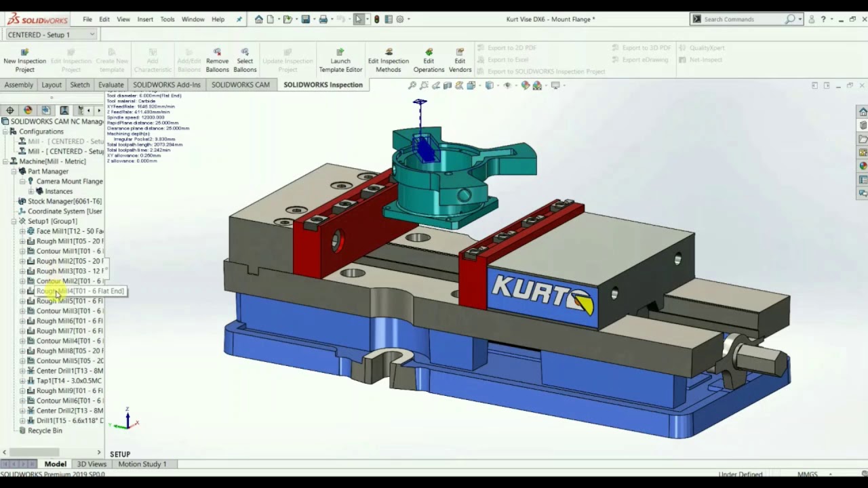868x488 pixels.
Task: Expand the Instances tree node
Action: [x=31, y=191]
